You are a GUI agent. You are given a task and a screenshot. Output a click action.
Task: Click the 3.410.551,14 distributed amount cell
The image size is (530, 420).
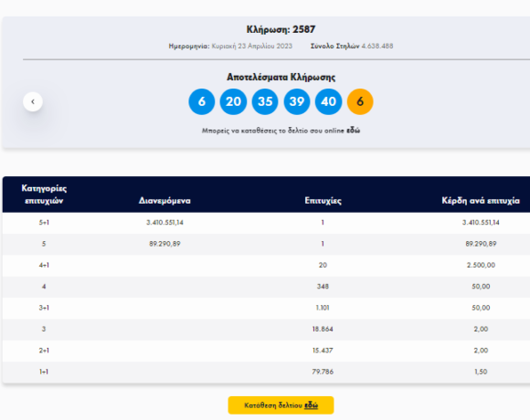(x=164, y=223)
